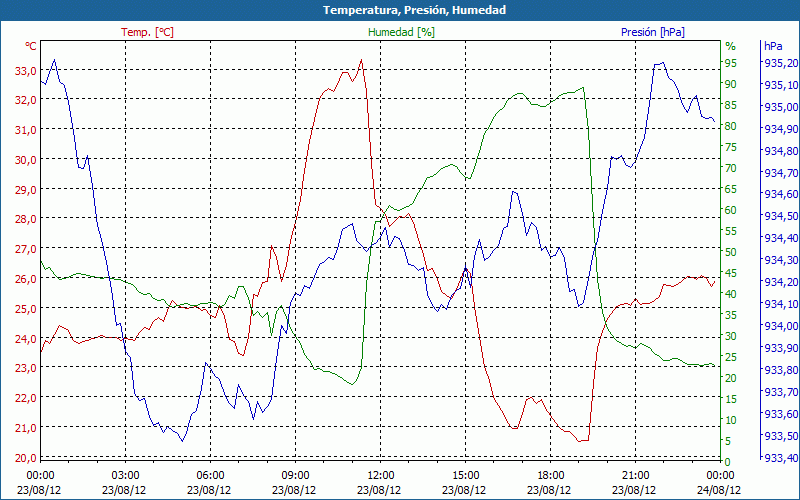
Task: Click pressure axis value '935,20'
Action: (781, 63)
